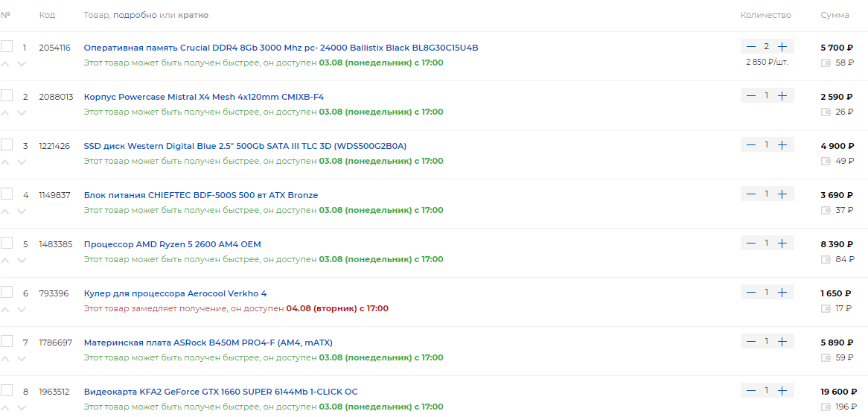Screen dimensions: 868x417
Task: Select checkbox for item 6 Aerocool cooler
Action: 7,293
